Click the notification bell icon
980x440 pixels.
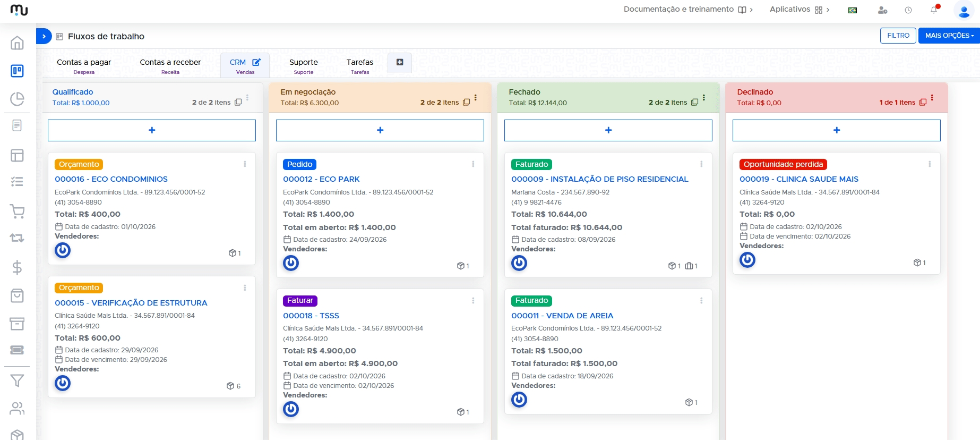pos(934,10)
